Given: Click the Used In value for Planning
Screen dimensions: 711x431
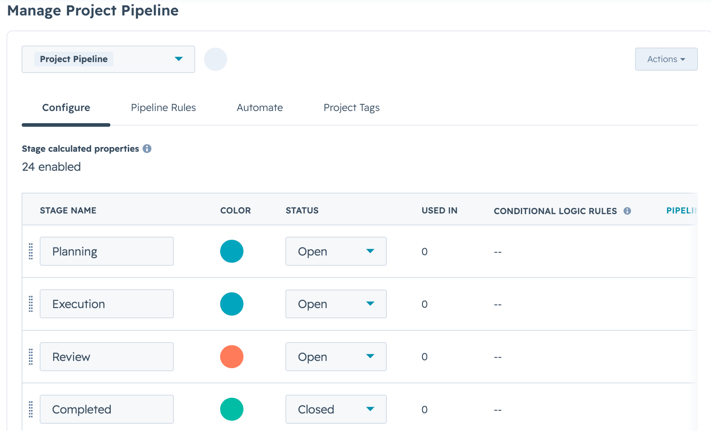Looking at the screenshot, I should (424, 252).
